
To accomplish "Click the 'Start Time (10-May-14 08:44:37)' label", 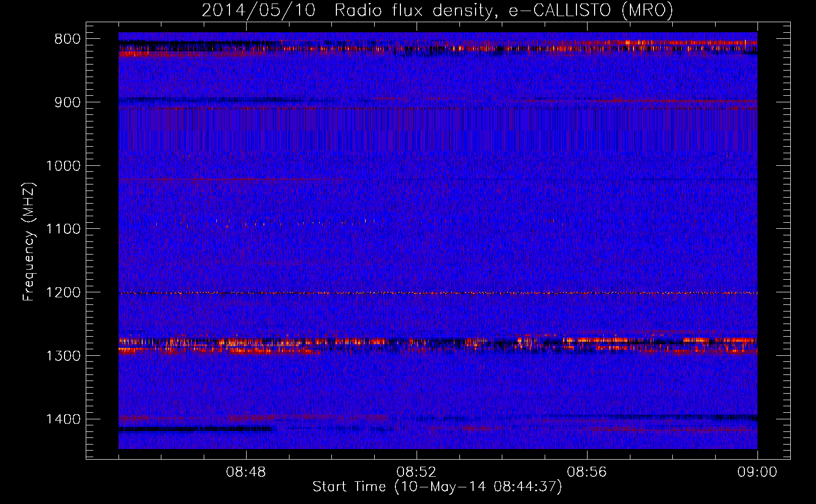I will coord(437,487).
